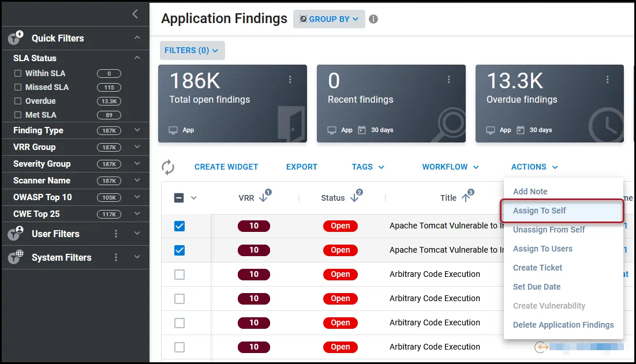
Task: Enable the Met SLA filter checkbox
Action: click(x=18, y=115)
